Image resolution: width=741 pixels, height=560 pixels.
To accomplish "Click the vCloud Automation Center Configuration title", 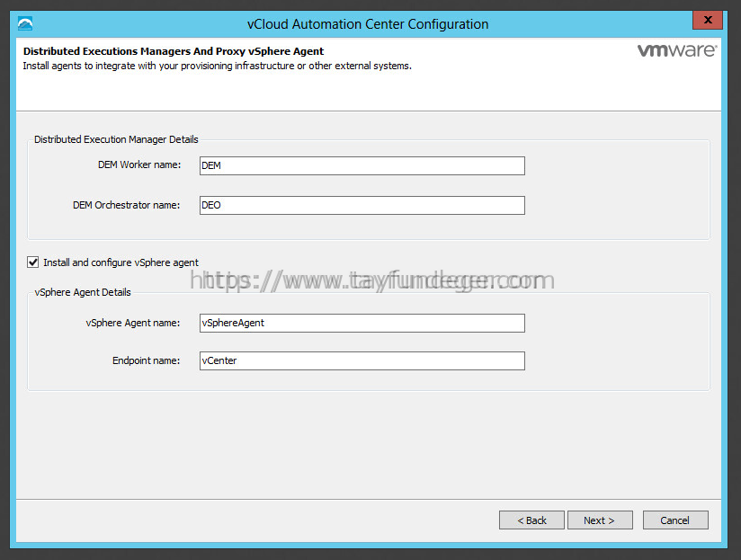I will coord(368,24).
